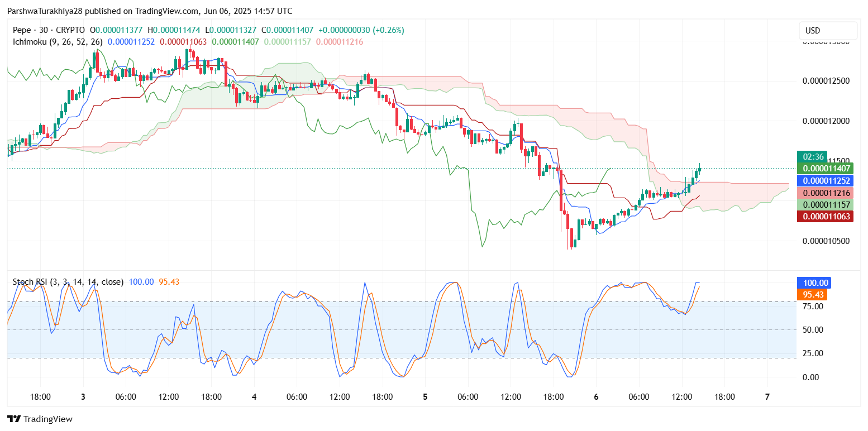Click the orange 95.43 value in the Stoch RSI legend
This screenshot has height=431, width=868.
tap(169, 282)
